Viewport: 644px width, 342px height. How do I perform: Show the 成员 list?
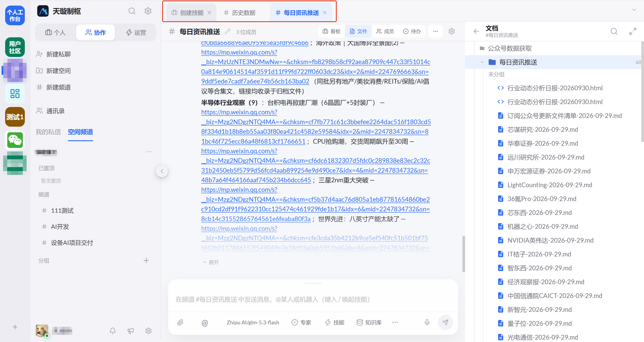(x=385, y=31)
